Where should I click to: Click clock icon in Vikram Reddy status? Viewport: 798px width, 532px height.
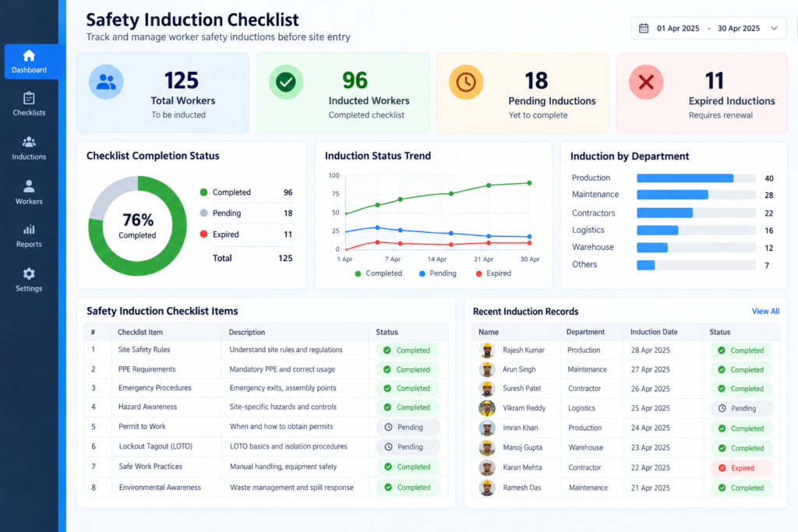[722, 408]
